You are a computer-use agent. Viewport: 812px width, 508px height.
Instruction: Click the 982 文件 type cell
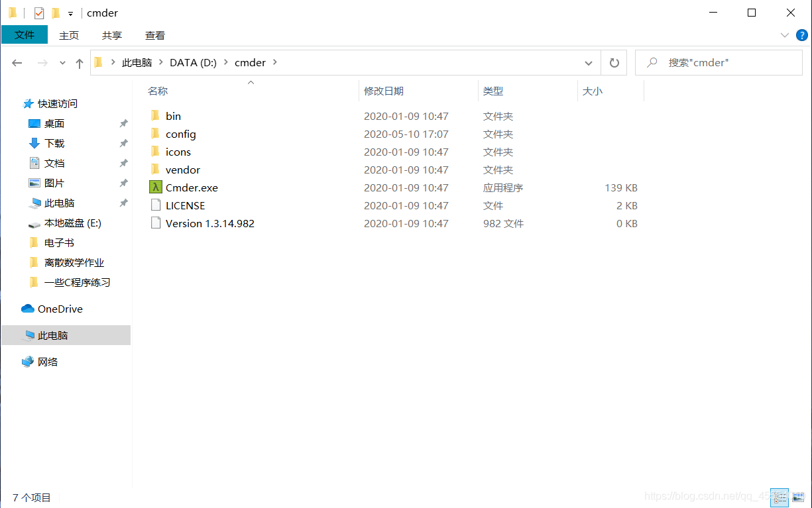(x=503, y=223)
